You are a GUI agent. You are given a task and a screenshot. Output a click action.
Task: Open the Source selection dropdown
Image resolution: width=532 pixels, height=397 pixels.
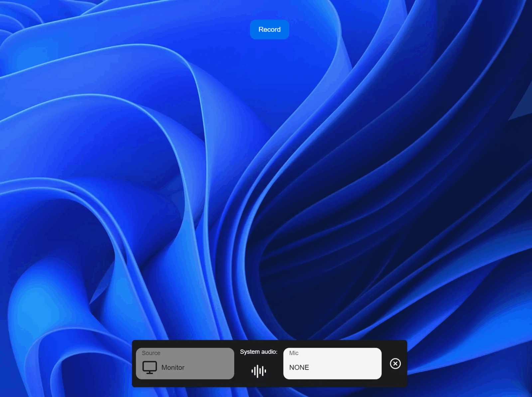(185, 363)
